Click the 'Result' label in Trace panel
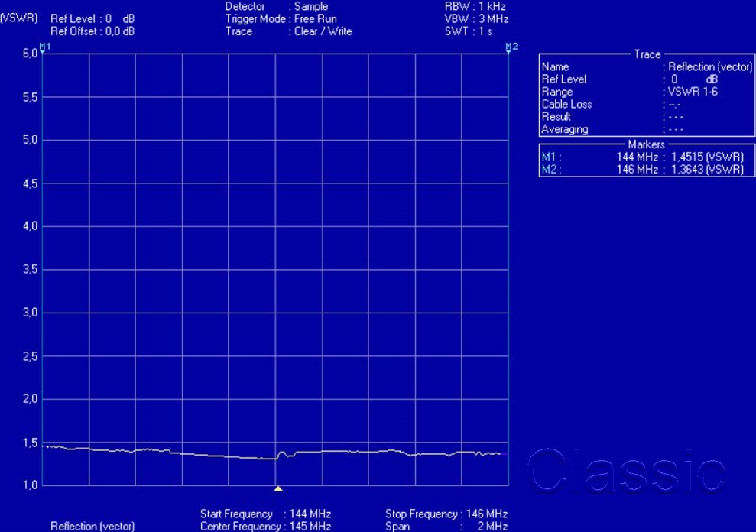Viewport: 756px width, 532px height. click(x=556, y=117)
